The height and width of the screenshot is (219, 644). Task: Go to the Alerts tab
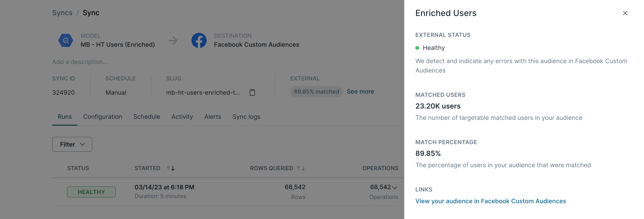pyautogui.click(x=213, y=117)
